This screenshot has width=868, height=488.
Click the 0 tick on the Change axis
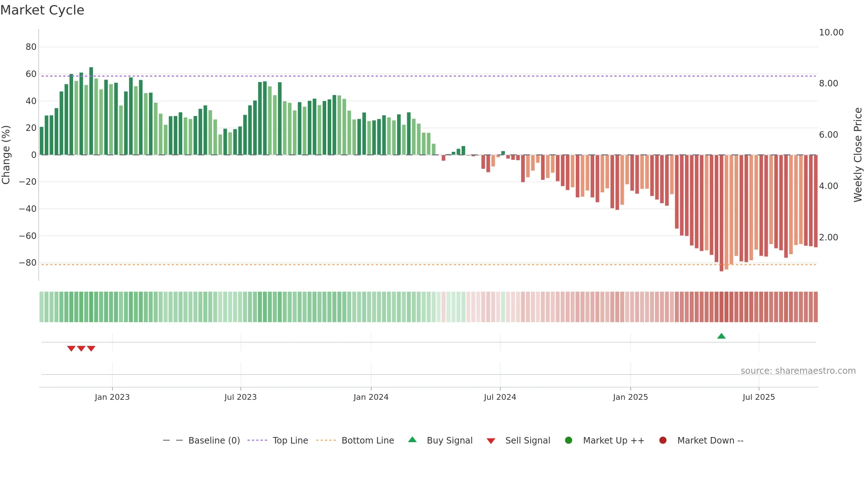pyautogui.click(x=34, y=155)
